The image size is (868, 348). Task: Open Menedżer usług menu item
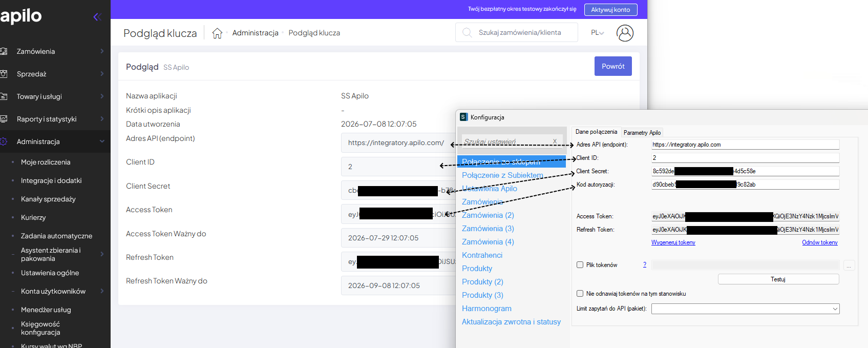[46, 310]
